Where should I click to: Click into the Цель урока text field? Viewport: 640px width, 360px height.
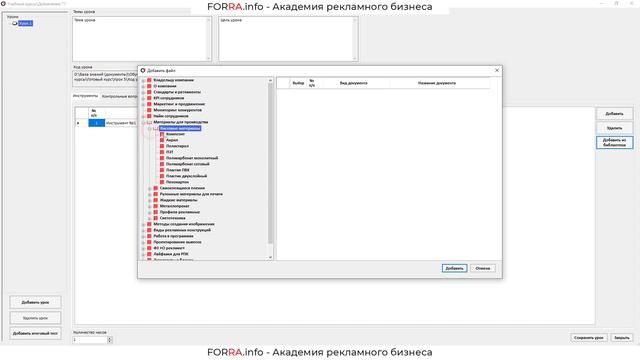(x=288, y=39)
